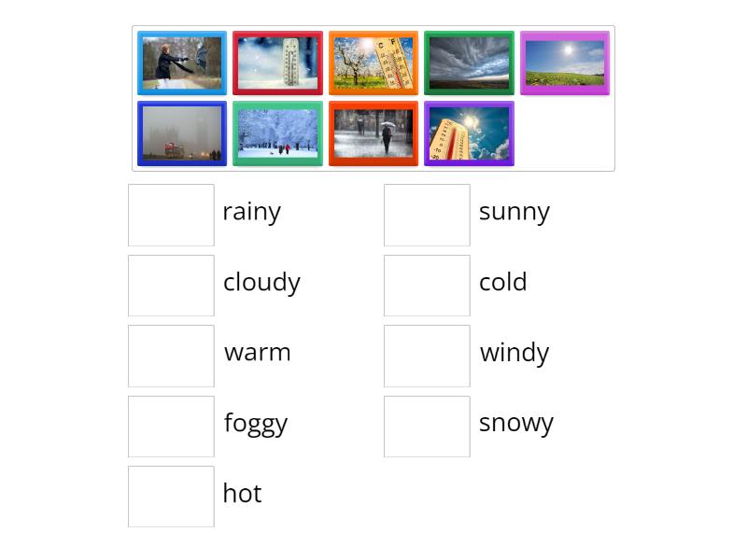Select the windy couple photo

click(181, 63)
